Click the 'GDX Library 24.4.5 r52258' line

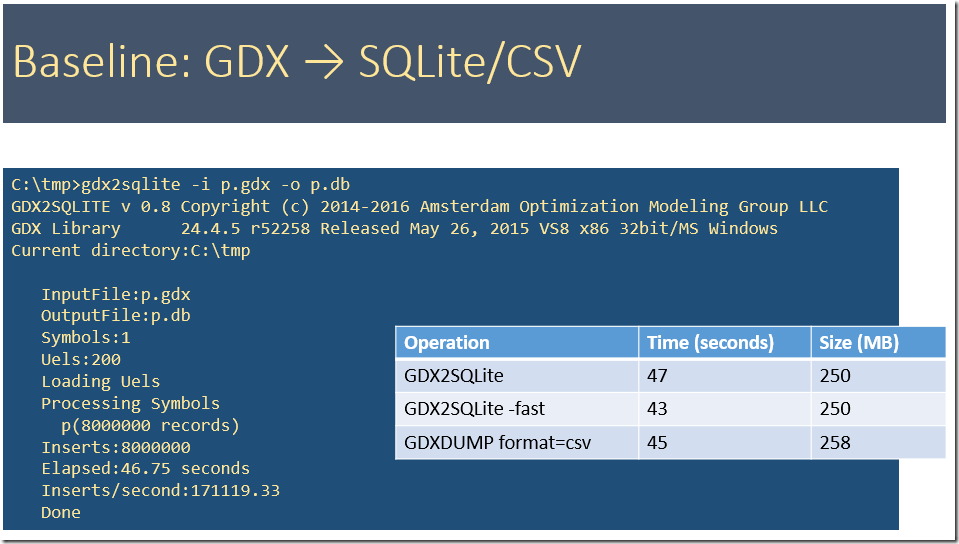pos(394,228)
